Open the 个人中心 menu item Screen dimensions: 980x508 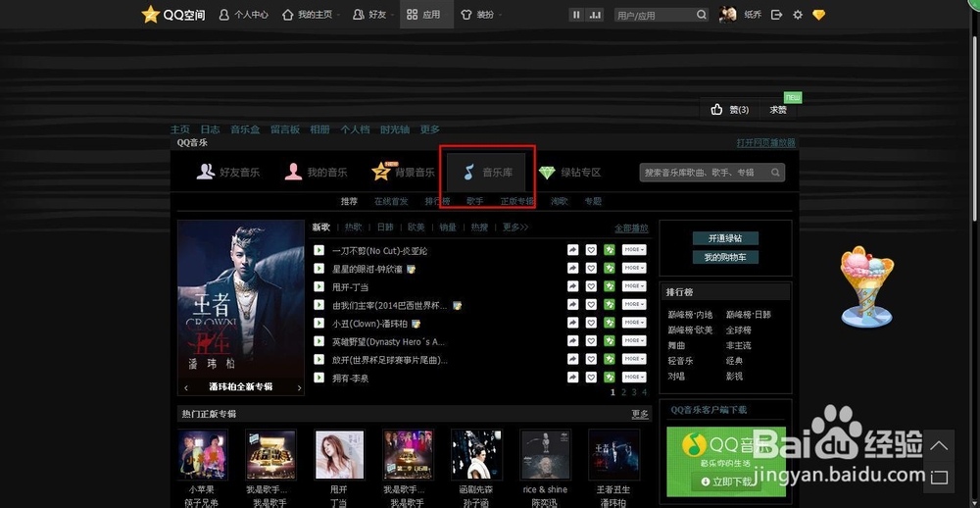(x=244, y=15)
